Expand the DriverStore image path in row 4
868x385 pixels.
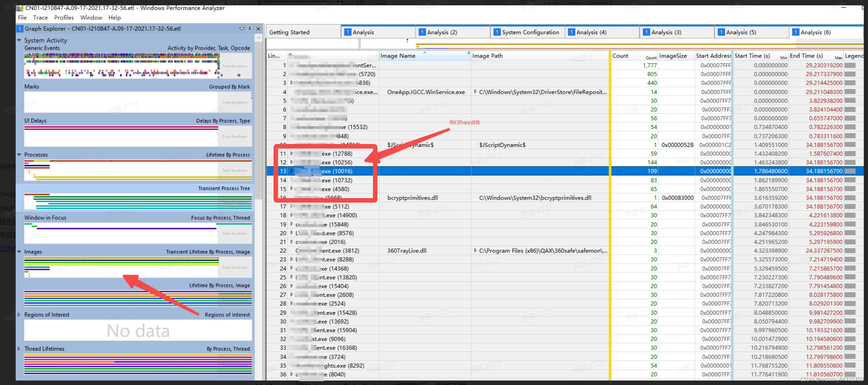pos(475,92)
